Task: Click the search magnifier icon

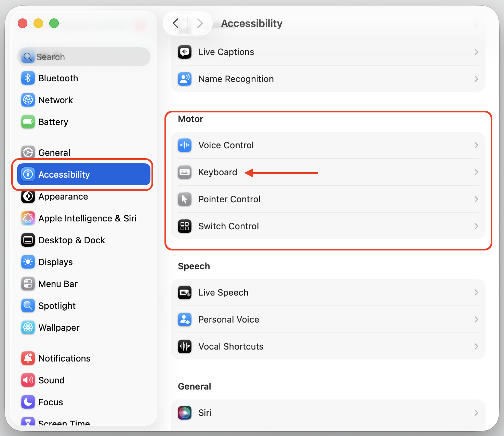Action: click(28, 57)
